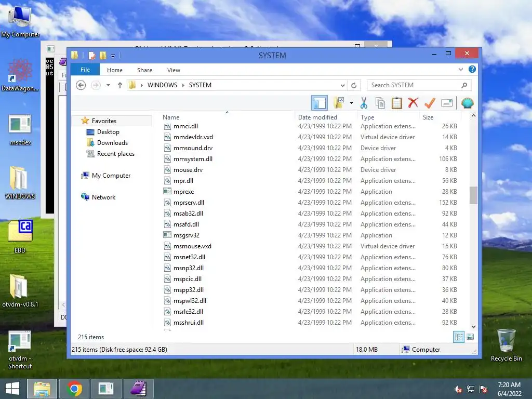Click the red X Delete icon

[x=413, y=103]
